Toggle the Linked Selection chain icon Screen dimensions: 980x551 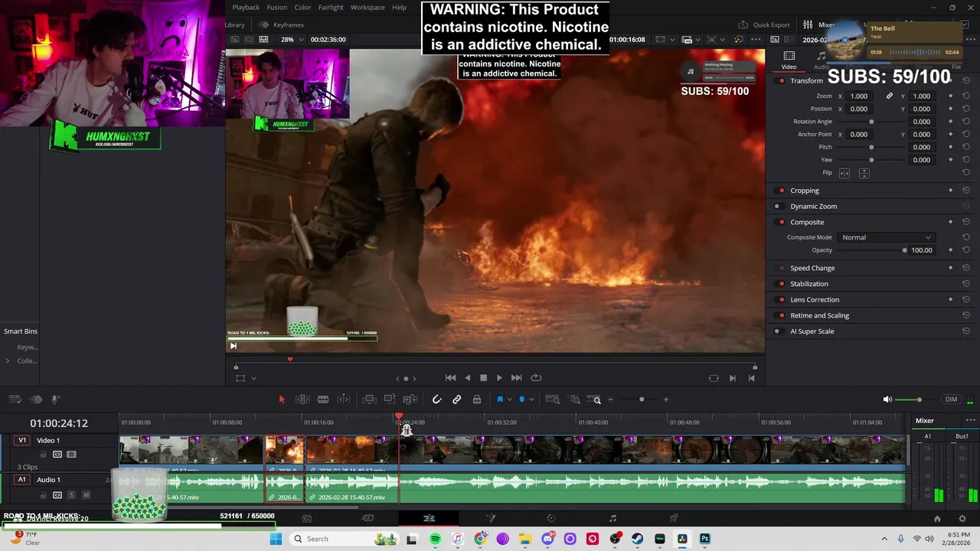pos(457,399)
